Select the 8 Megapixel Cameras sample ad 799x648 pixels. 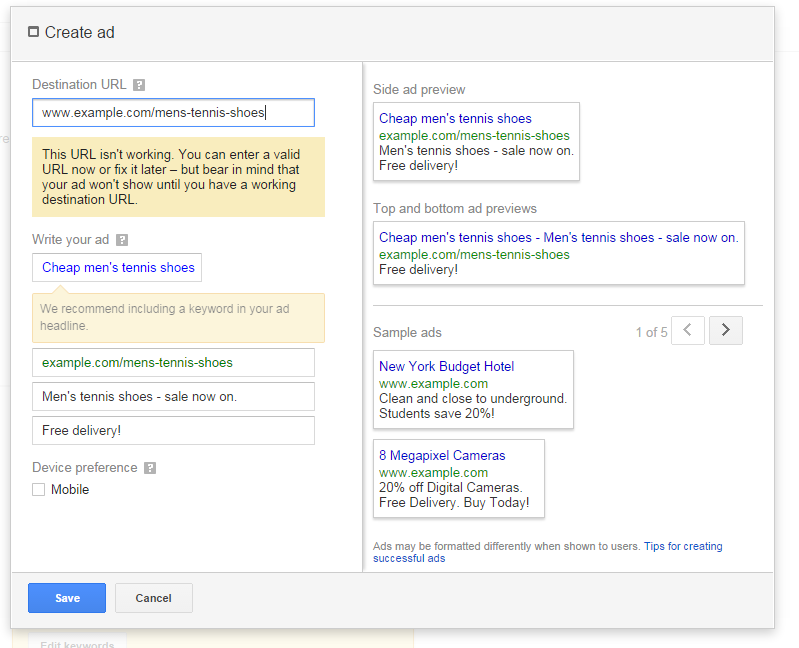tap(459, 479)
